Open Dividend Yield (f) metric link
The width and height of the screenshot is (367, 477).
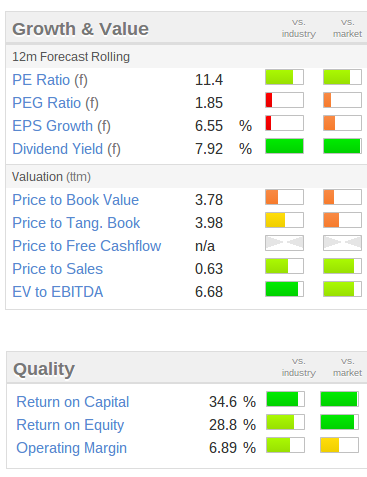coord(66,149)
